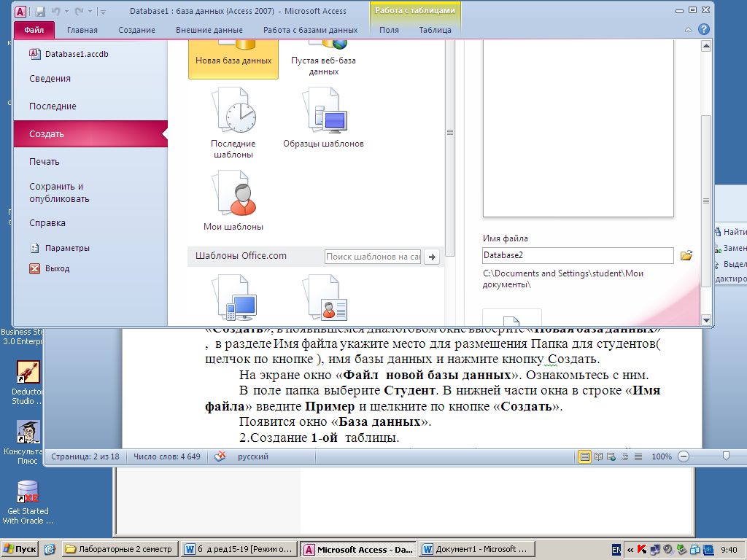Viewport: 747px width, 560px height.
Task: Open the Последние шаблоны icon
Action: point(233,122)
